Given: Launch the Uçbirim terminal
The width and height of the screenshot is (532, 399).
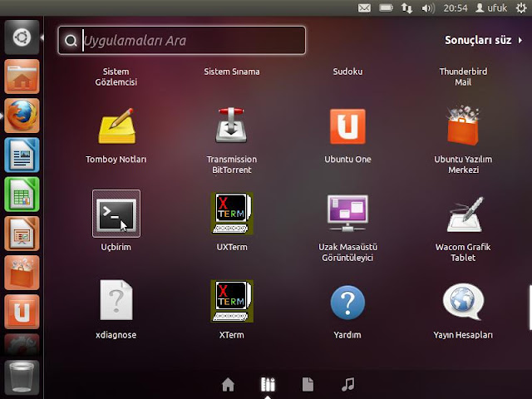Looking at the screenshot, I should click(x=116, y=214).
